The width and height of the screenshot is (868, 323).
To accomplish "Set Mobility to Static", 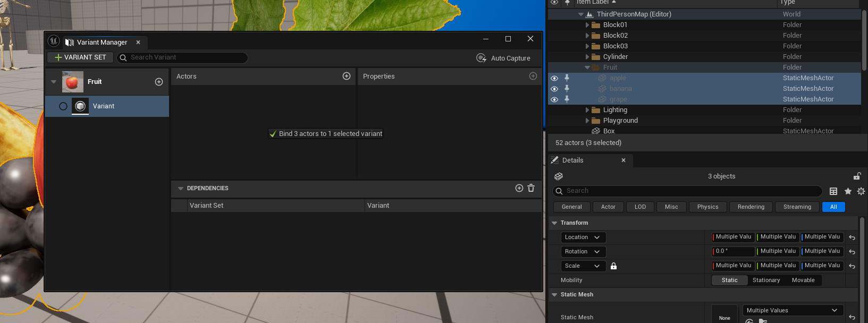I will coord(730,280).
